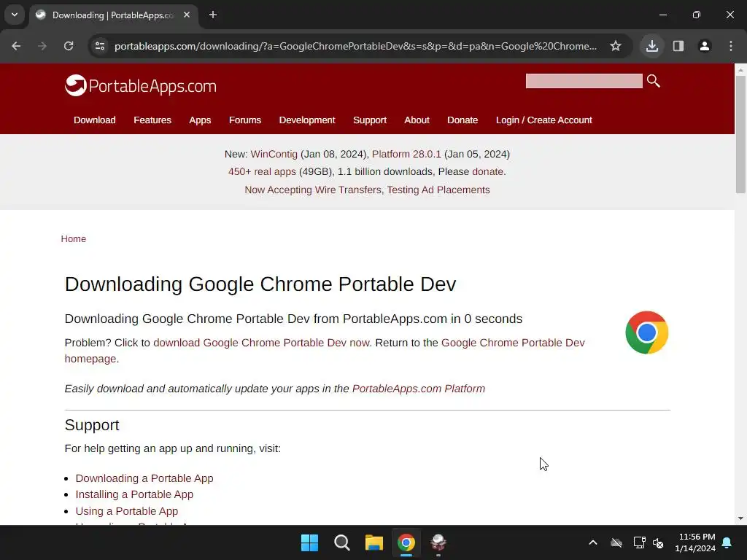Click the PortableApps.com logo
747x560 pixels.
click(141, 86)
